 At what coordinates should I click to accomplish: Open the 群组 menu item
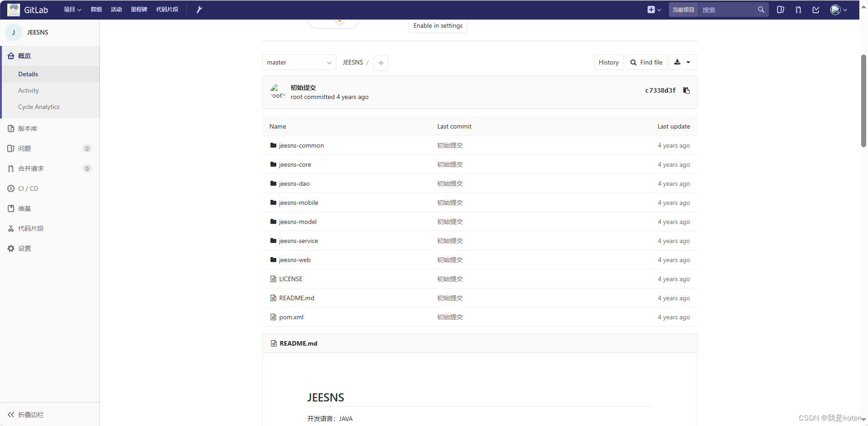(96, 10)
